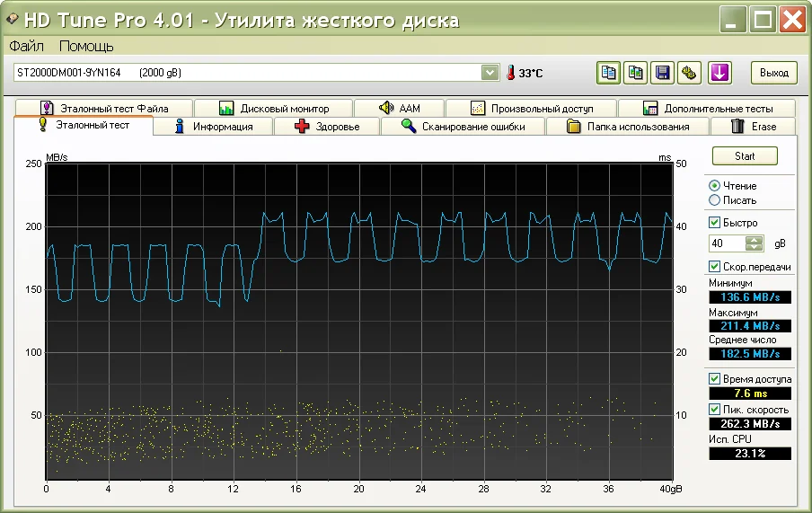Click the Выход button
The width and height of the screenshot is (812, 513).
(773, 73)
